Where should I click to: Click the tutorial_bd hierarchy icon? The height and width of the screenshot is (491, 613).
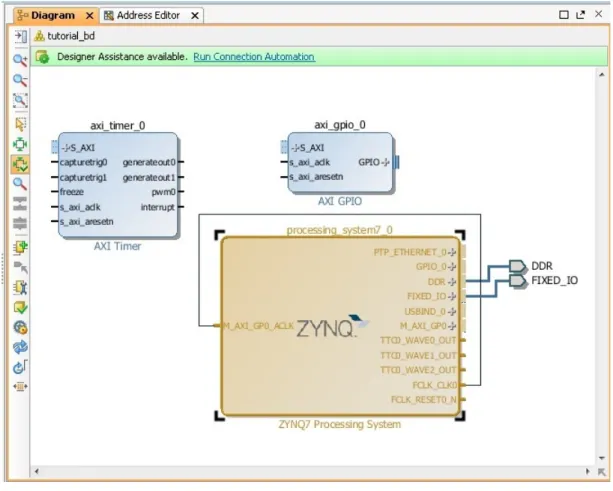click(39, 36)
